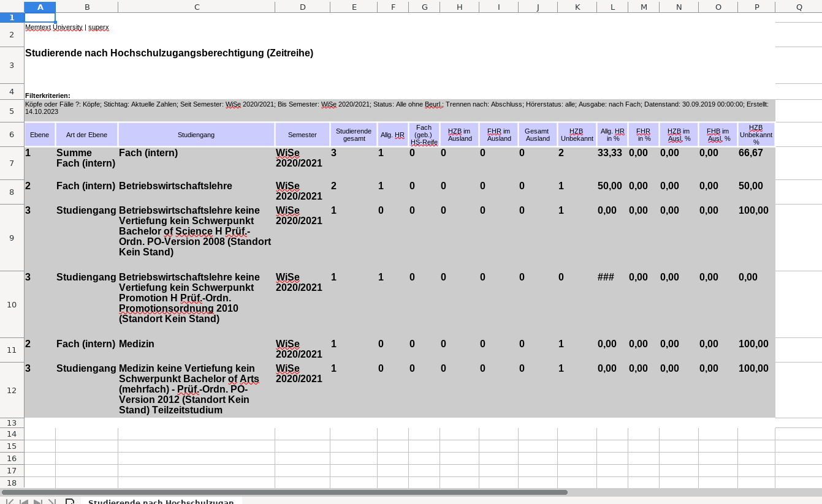
Task: Click the title 'Studierende nach Hochschulzugangsberechtigung (Zeitreihe)'
Action: point(169,53)
